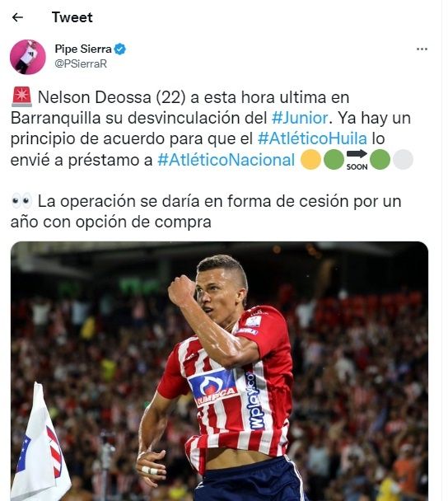Follow the #AtléticoHuila hashtag link
The height and width of the screenshot is (501, 448).
(x=312, y=138)
